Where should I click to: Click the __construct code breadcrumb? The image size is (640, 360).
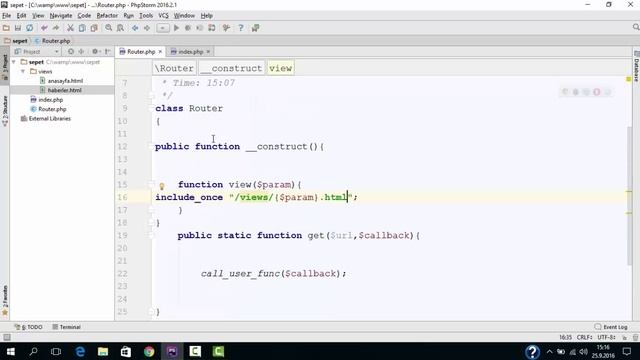[x=231, y=68]
